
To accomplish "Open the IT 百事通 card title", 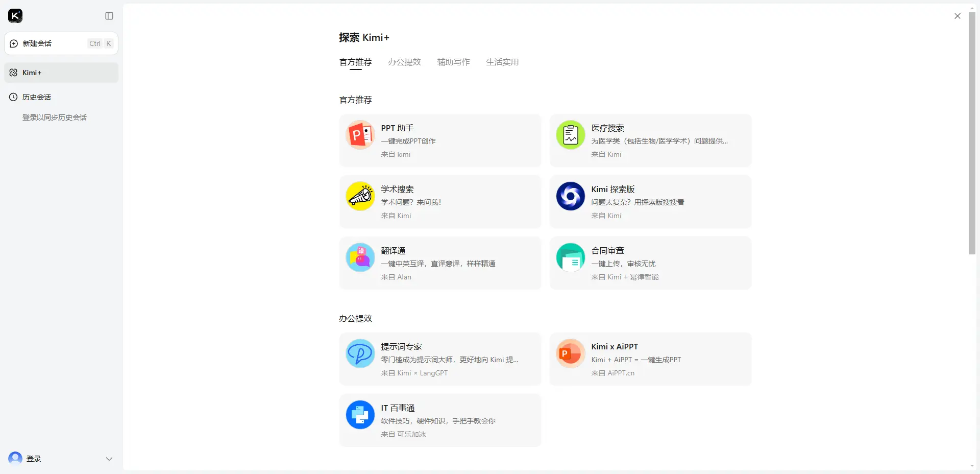I will coord(398,408).
